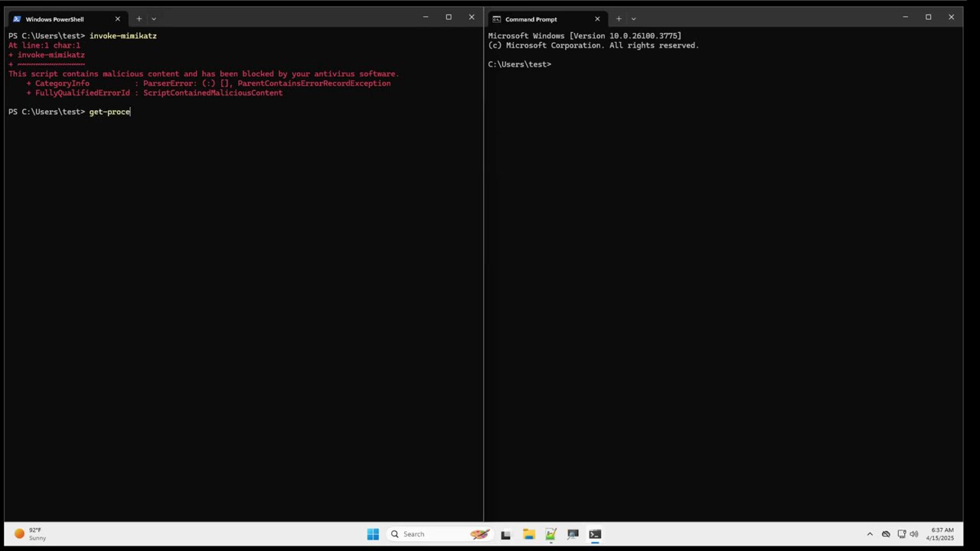Select the Command Prompt tab

coord(547,19)
